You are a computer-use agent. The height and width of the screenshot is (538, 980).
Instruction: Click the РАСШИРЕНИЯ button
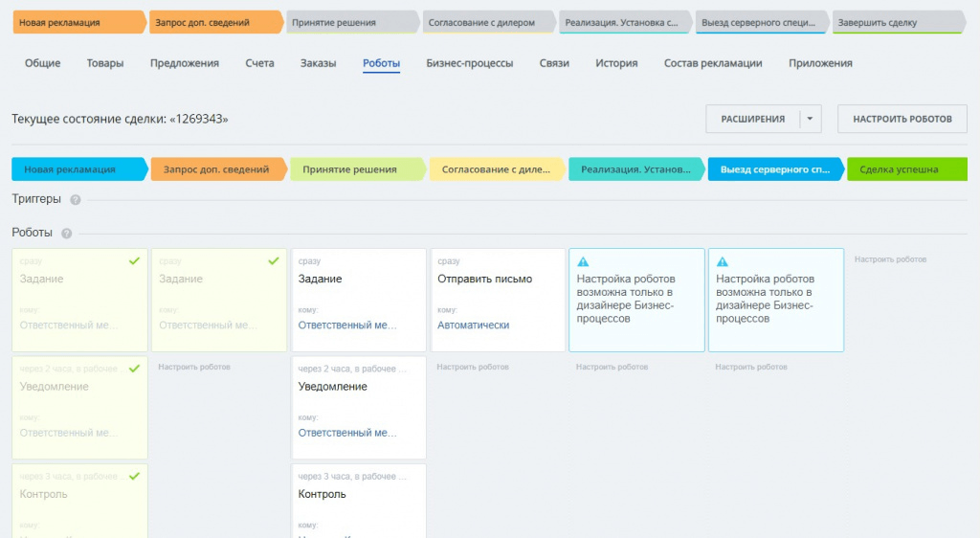tap(752, 119)
